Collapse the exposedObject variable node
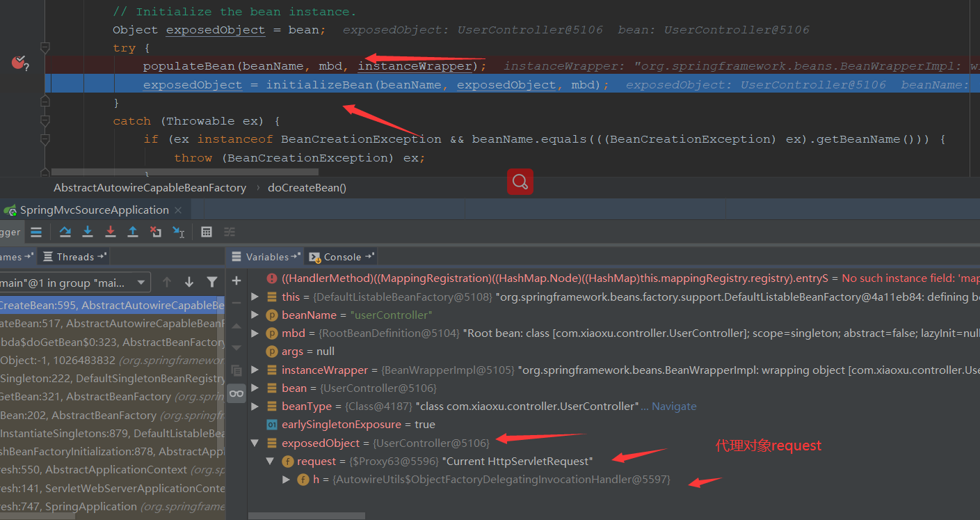Screen dimensions: 980x520 coord(255,443)
